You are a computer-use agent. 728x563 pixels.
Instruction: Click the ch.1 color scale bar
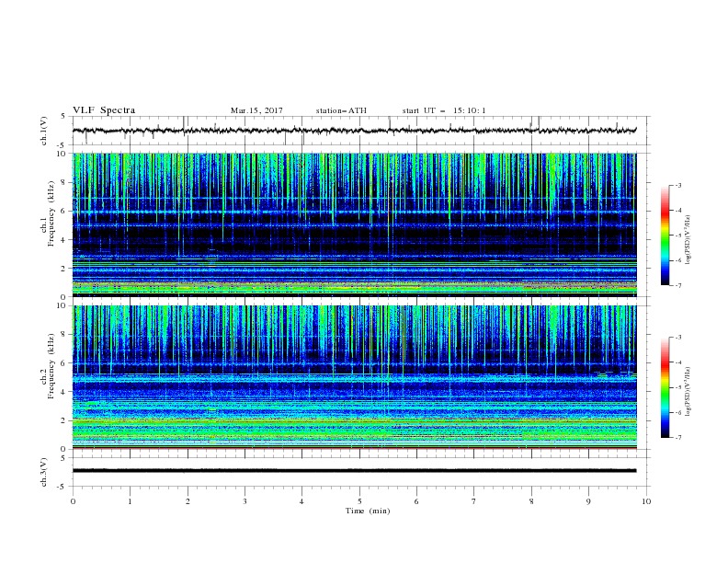pos(665,236)
